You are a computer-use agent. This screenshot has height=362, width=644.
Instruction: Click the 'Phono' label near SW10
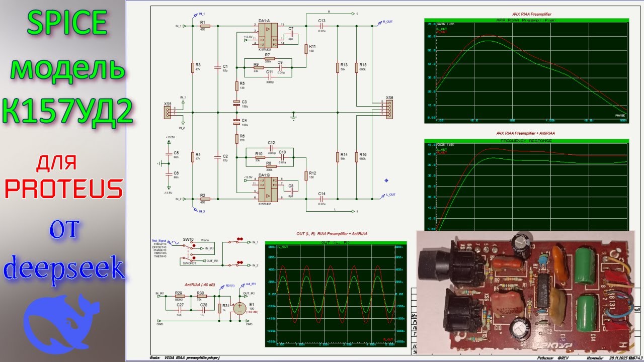[204, 240]
